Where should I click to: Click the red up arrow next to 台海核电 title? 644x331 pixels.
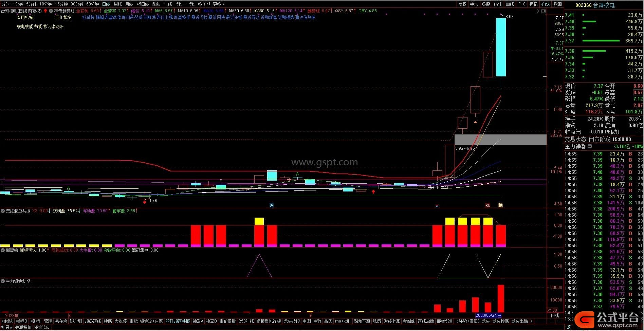point(45,11)
